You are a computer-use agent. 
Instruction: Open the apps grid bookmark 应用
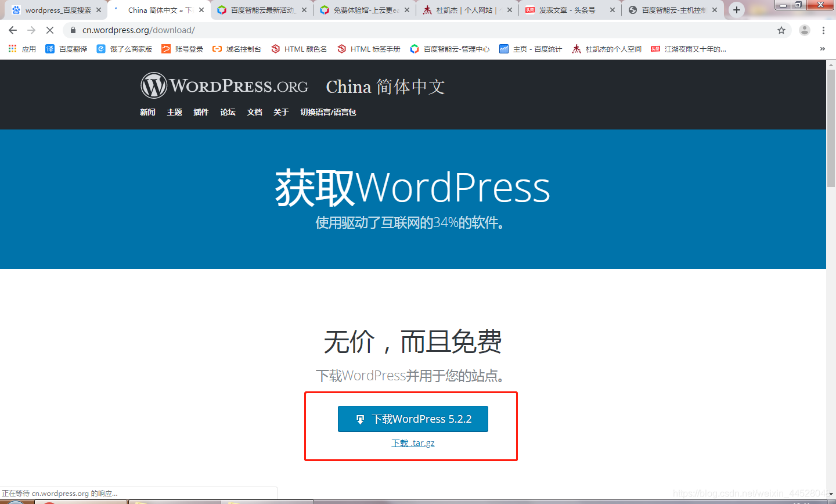[x=22, y=49]
